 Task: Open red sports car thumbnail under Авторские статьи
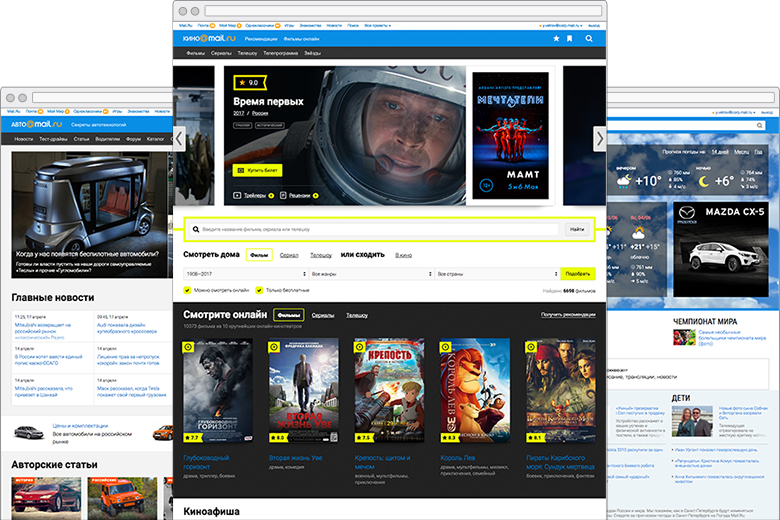46,498
